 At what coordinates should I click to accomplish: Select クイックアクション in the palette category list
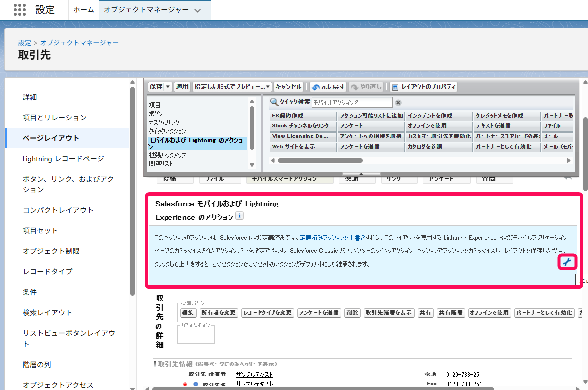[x=168, y=131]
